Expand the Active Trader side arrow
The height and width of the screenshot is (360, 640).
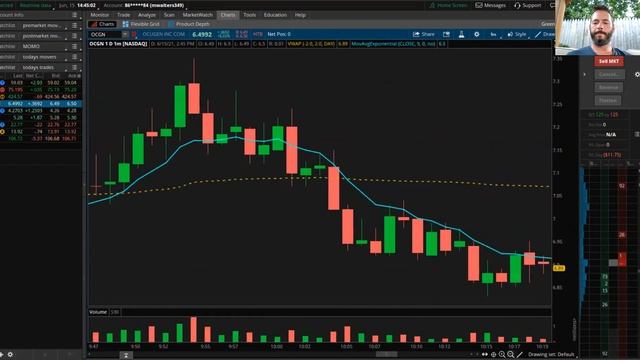(584, 74)
